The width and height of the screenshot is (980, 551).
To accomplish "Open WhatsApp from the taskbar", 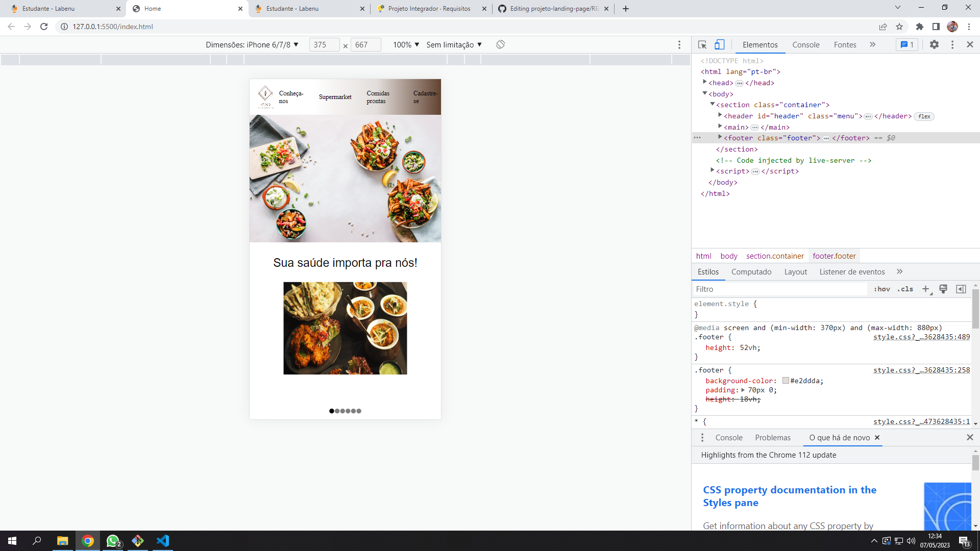I will click(113, 541).
